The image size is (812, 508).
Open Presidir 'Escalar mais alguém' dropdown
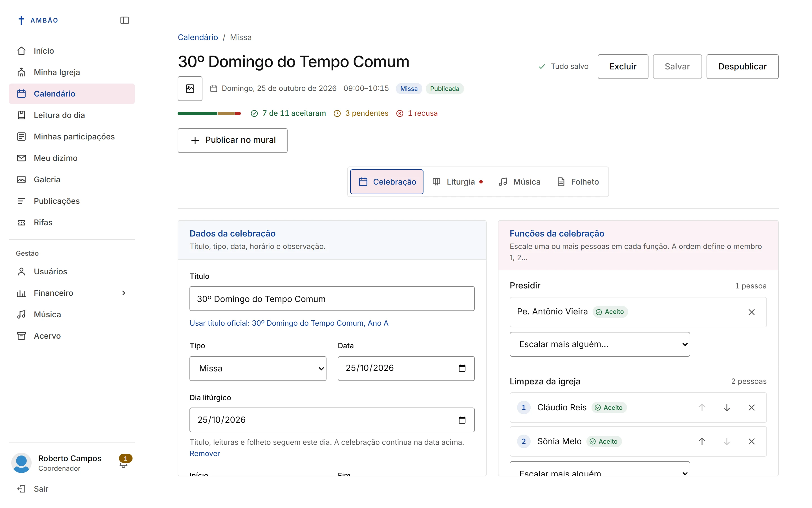600,344
